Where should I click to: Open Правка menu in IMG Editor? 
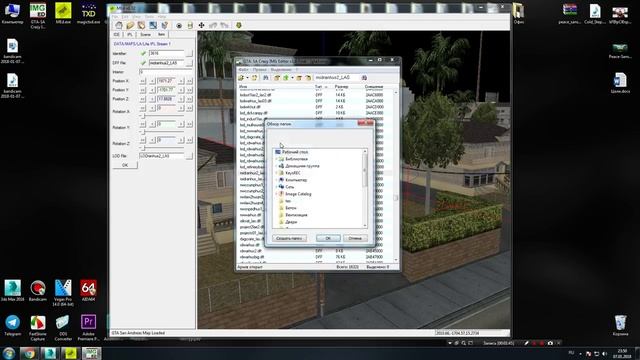click(x=260, y=69)
